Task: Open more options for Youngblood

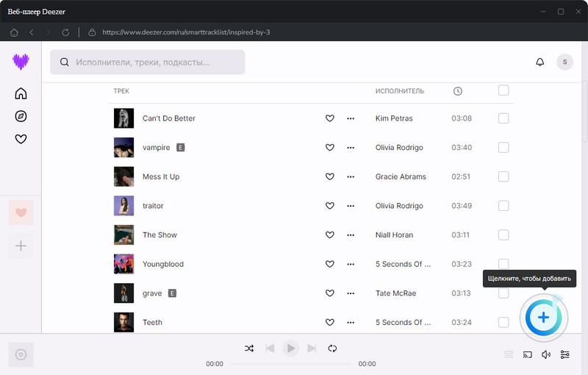Action: [351, 265]
